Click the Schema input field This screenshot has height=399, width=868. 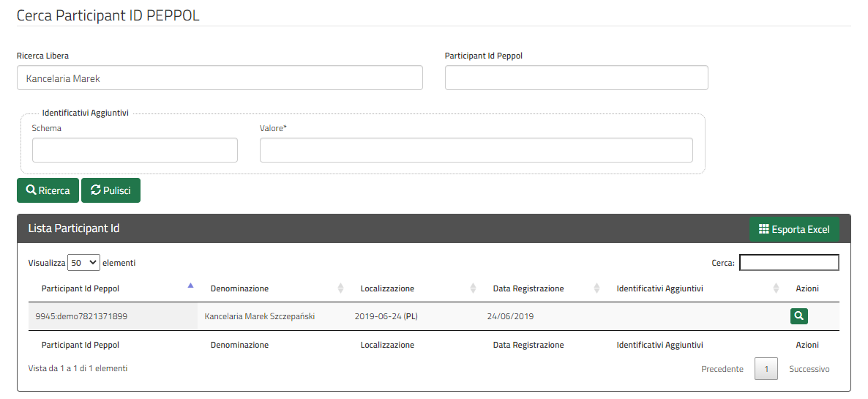(x=135, y=150)
